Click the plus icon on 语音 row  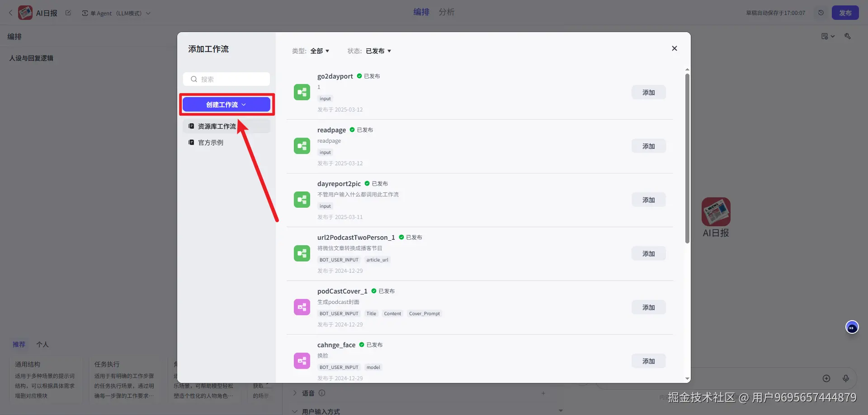[543, 393]
